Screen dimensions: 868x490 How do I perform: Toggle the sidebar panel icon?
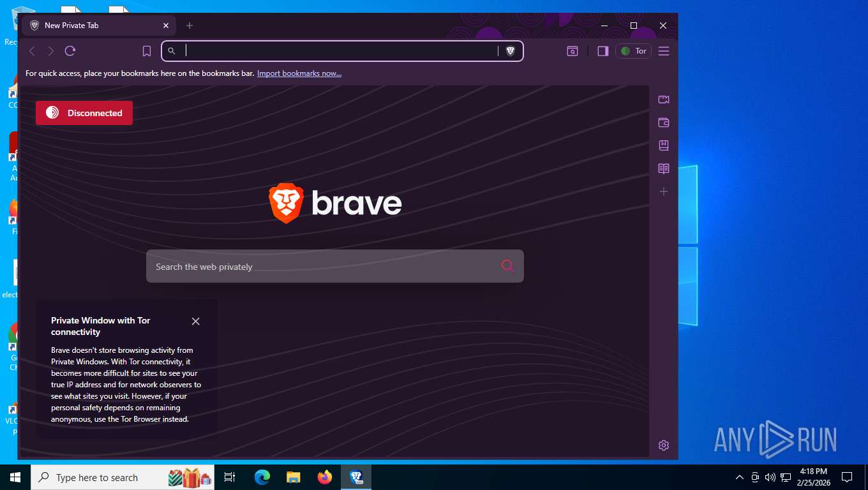point(602,51)
